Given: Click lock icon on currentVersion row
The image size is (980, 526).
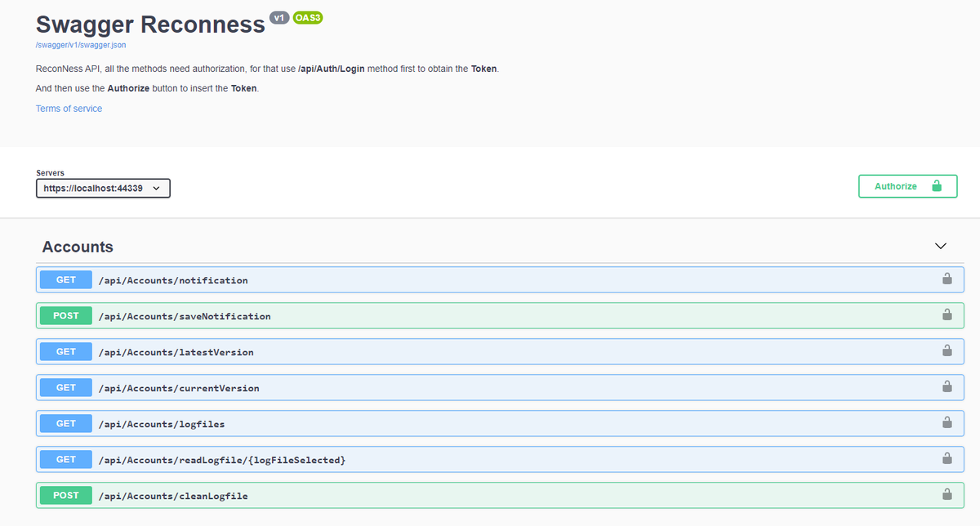Looking at the screenshot, I should pyautogui.click(x=947, y=386).
